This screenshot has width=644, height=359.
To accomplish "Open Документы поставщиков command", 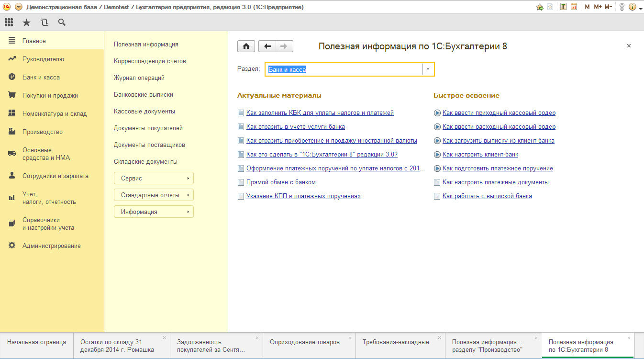I will coord(149,145).
